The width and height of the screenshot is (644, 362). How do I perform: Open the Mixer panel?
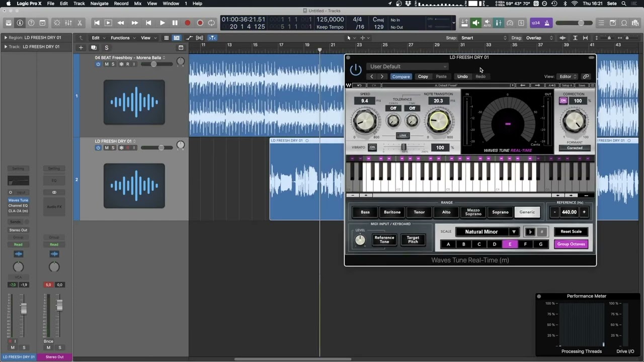68,23
